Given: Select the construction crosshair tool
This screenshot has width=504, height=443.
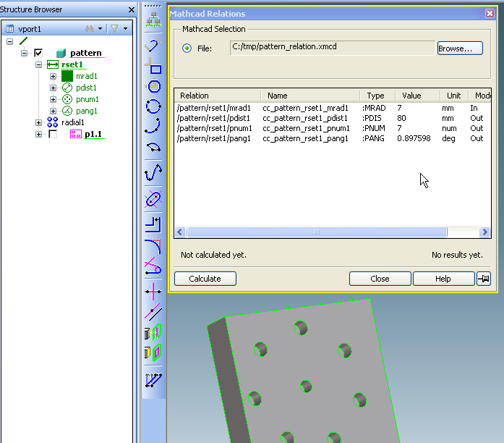Looking at the screenshot, I should pyautogui.click(x=153, y=292).
